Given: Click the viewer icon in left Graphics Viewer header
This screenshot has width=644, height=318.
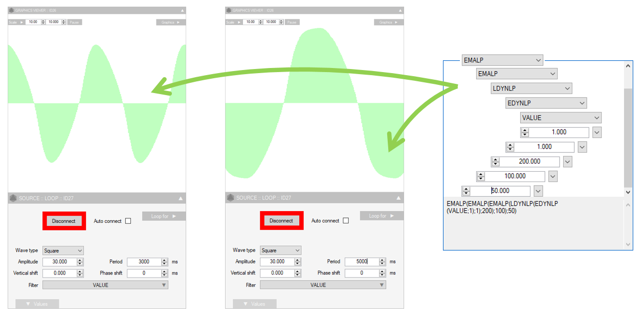Looking at the screenshot, I should [12, 10].
